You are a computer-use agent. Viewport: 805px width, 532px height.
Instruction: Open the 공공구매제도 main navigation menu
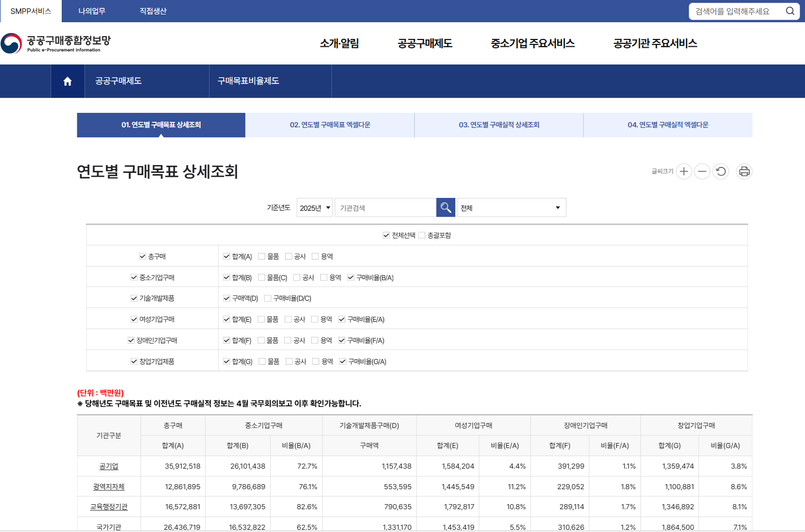(425, 43)
